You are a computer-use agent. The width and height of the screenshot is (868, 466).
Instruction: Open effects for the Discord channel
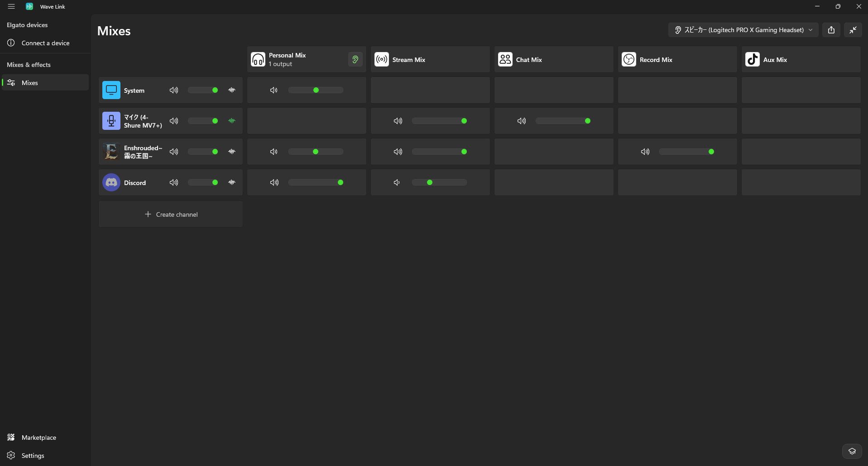click(232, 182)
